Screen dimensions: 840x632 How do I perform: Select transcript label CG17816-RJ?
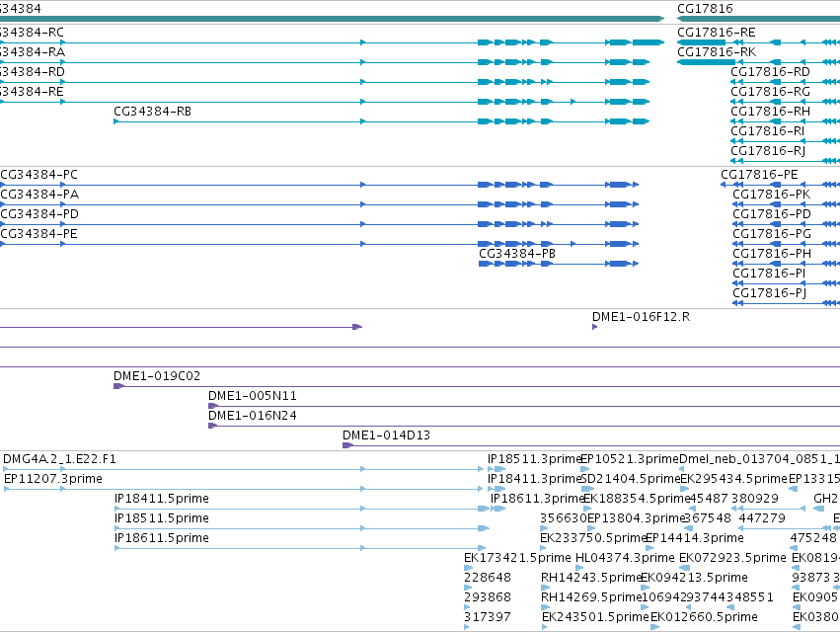point(768,151)
